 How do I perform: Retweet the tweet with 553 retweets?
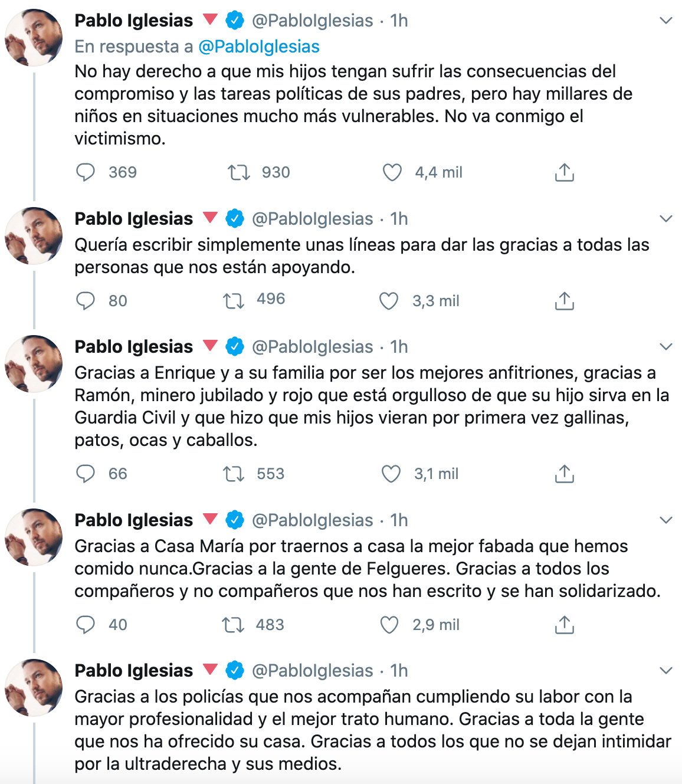pos(234,474)
